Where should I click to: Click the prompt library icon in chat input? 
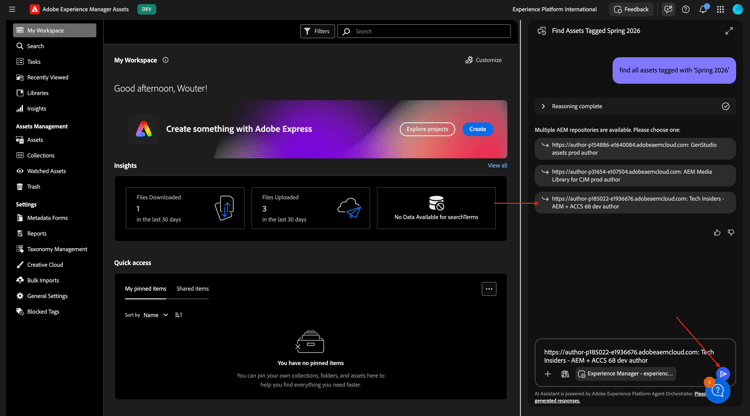pyautogui.click(x=565, y=374)
